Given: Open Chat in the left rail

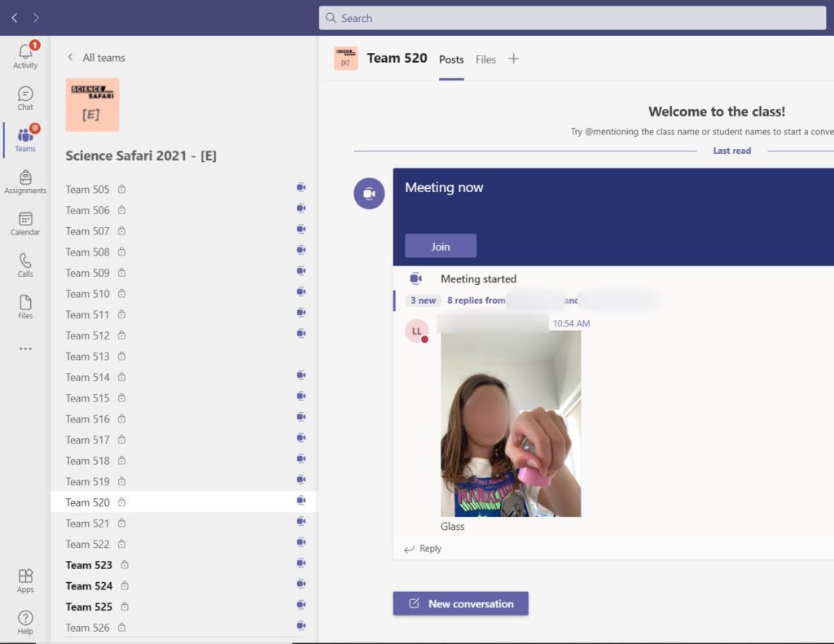Looking at the screenshot, I should tap(25, 98).
